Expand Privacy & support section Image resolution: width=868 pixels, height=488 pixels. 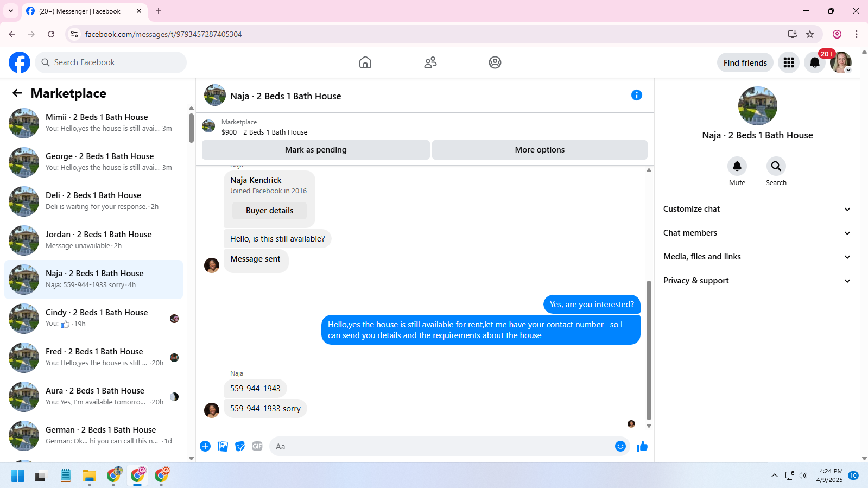(757, 281)
